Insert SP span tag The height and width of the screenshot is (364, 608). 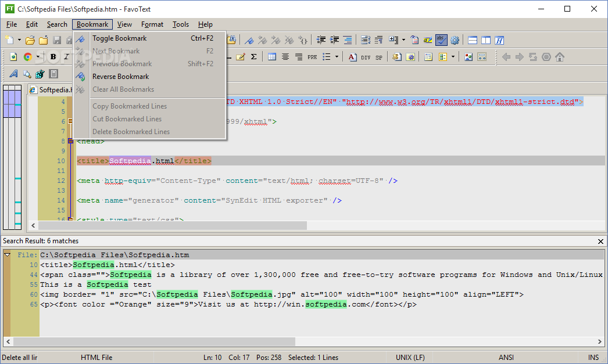[x=379, y=57]
